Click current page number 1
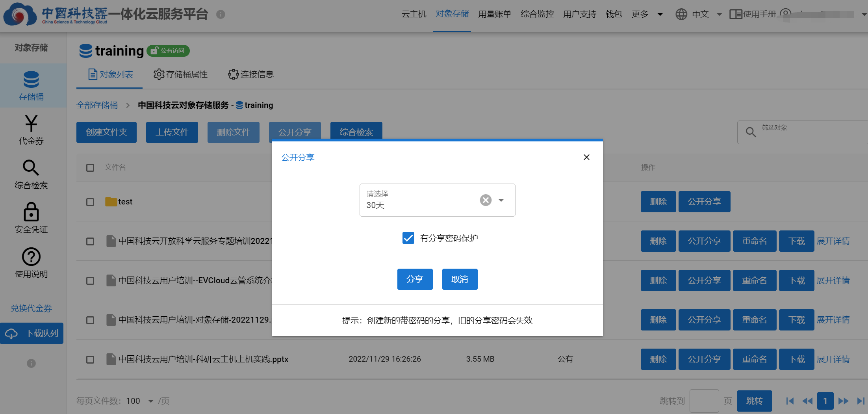Screen dimensions: 868x414 pyautogui.click(x=825, y=401)
